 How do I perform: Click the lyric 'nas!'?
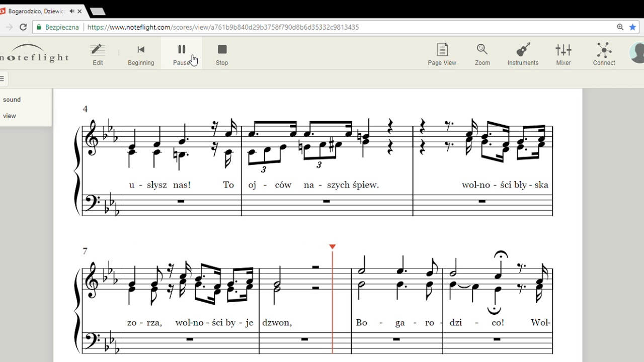[182, 185]
